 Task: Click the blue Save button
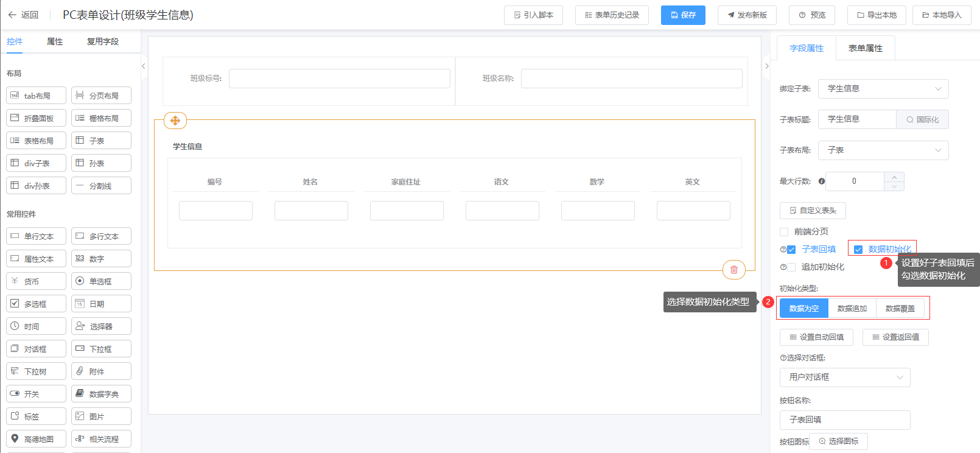[x=683, y=15]
